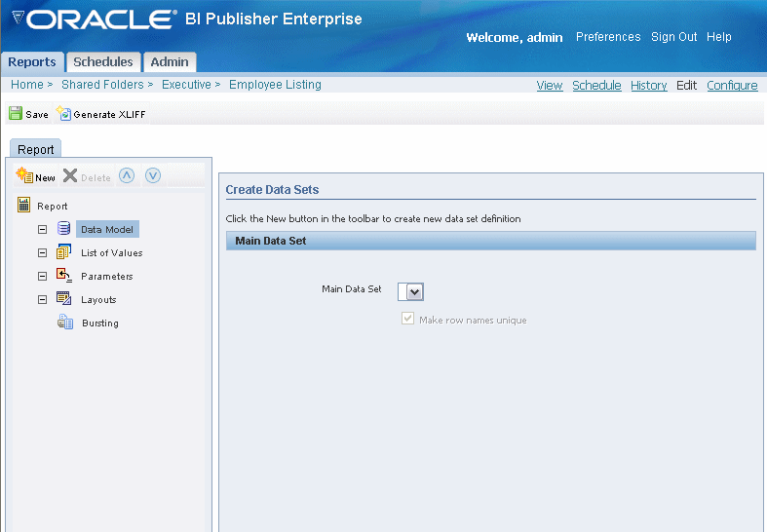Click the New button label
The image size is (767, 532).
[45, 178]
